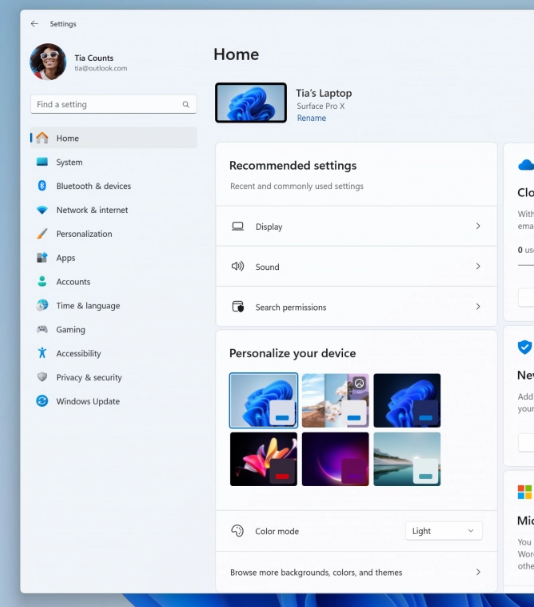Select the spotlight landscape collage theme
Screen dimensions: 534x607
pos(335,400)
